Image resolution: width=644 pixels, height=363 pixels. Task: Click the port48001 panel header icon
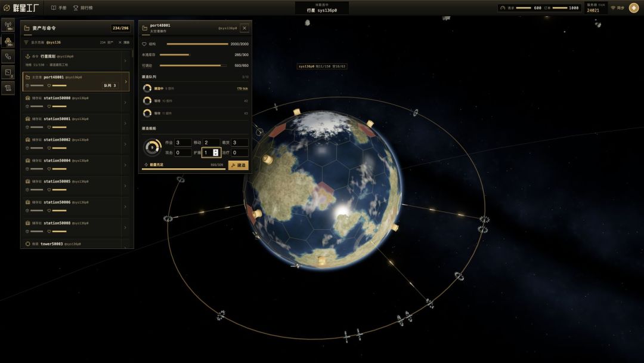click(x=144, y=28)
